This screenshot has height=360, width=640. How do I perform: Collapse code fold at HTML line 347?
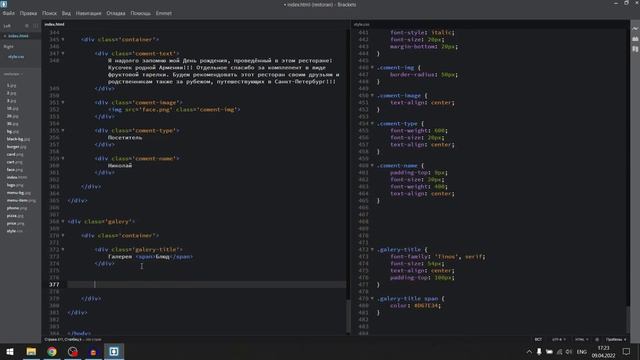tap(63, 53)
